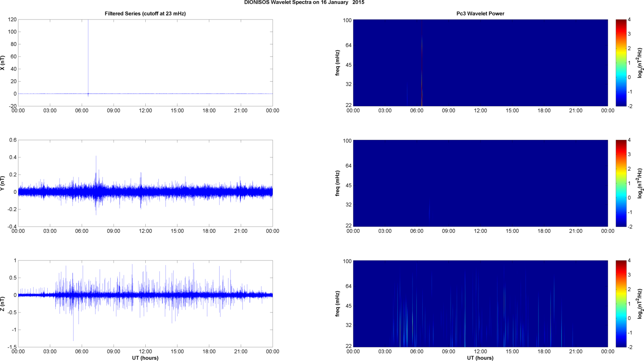Click the '-2' tick on the middle colorbar
Image resolution: width=644 pixels, height=361 pixels.
click(x=630, y=227)
